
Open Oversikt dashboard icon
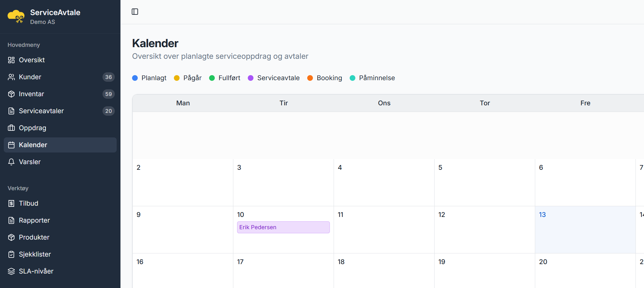click(x=11, y=60)
